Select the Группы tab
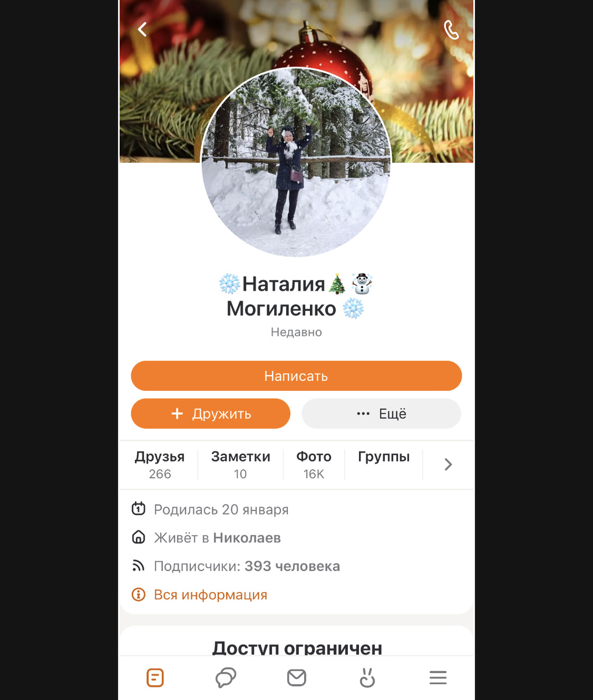Screen dimensions: 593x700 (383, 458)
